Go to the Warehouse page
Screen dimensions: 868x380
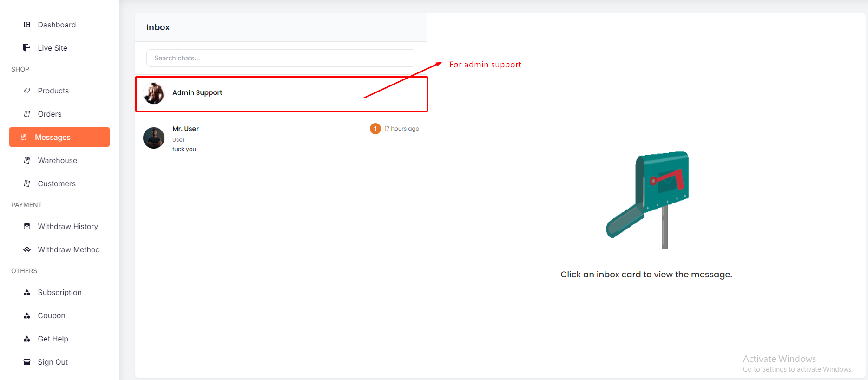[57, 160]
